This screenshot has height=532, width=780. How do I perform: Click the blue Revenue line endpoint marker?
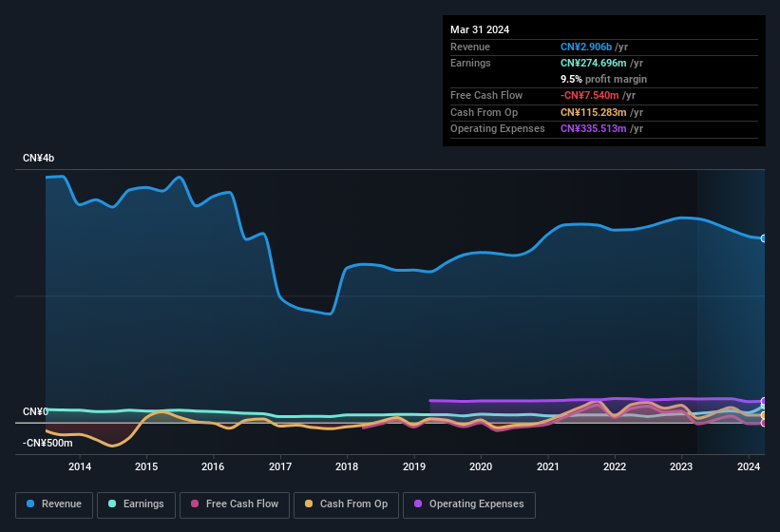pos(764,238)
